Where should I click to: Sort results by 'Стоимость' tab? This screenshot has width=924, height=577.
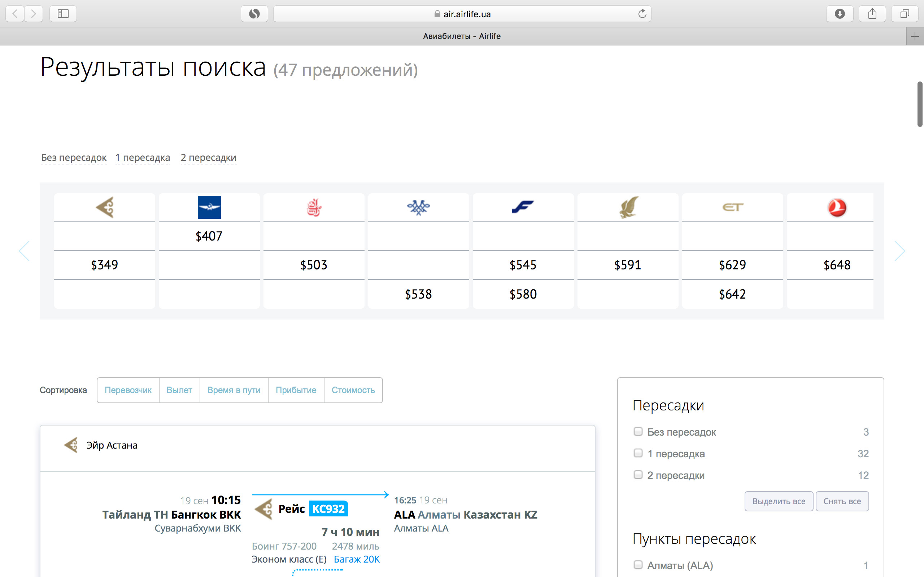click(x=353, y=390)
